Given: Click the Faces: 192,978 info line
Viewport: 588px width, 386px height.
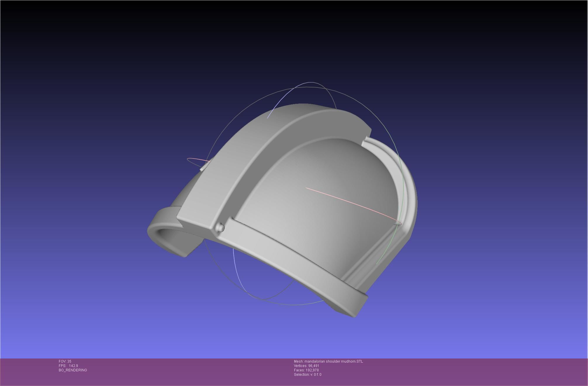Looking at the screenshot, I should 306,370.
